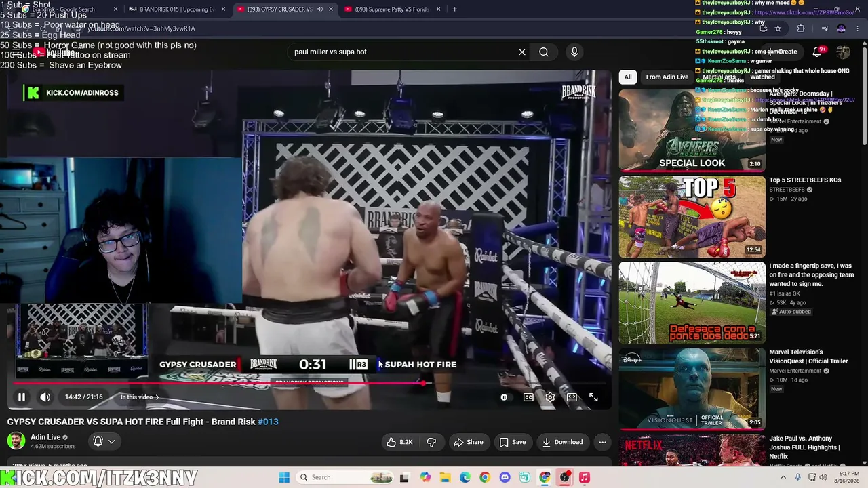Open the #013 hashtag link

click(x=268, y=422)
